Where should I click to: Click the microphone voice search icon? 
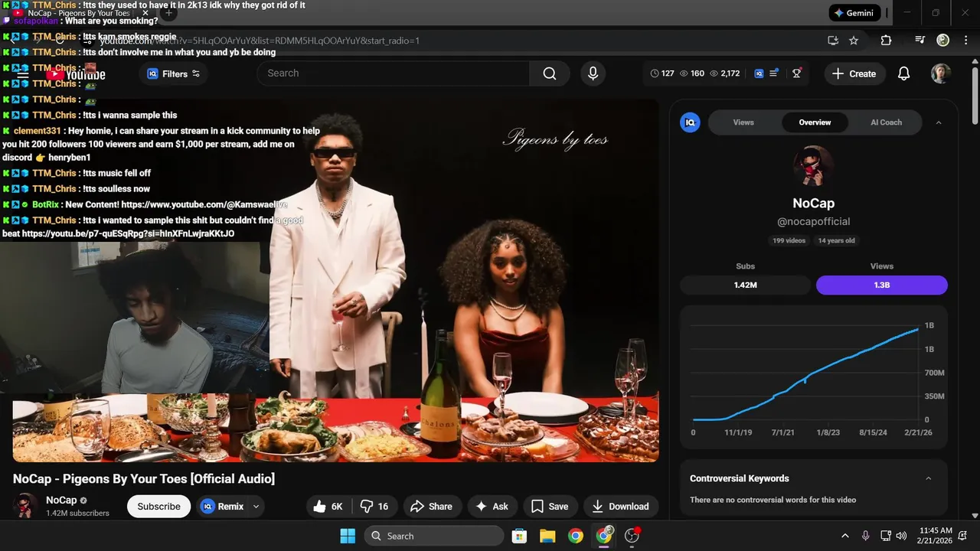coord(592,73)
